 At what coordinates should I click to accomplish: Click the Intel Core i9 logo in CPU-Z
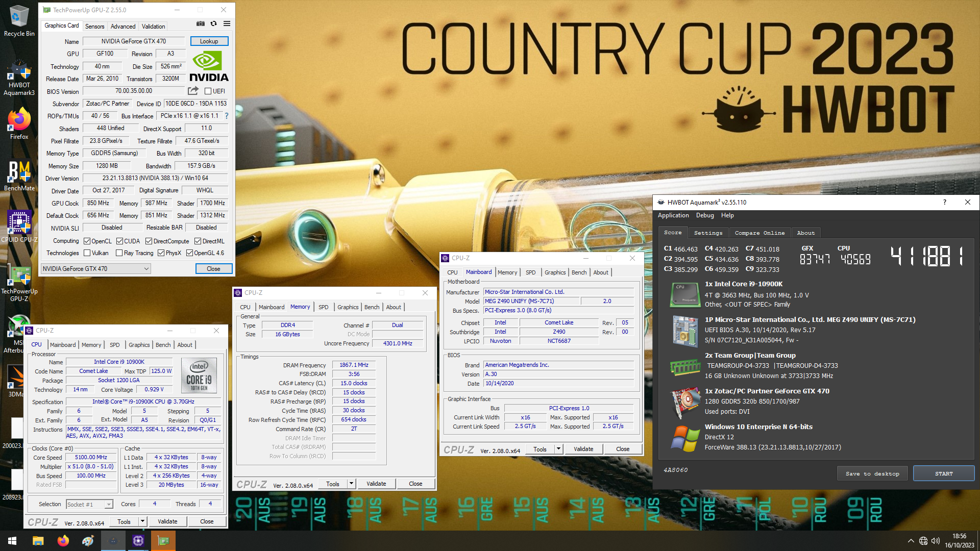pyautogui.click(x=199, y=375)
